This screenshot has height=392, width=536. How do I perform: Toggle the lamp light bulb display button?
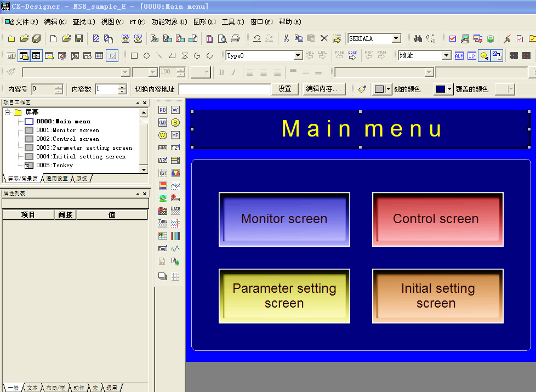coord(484,55)
